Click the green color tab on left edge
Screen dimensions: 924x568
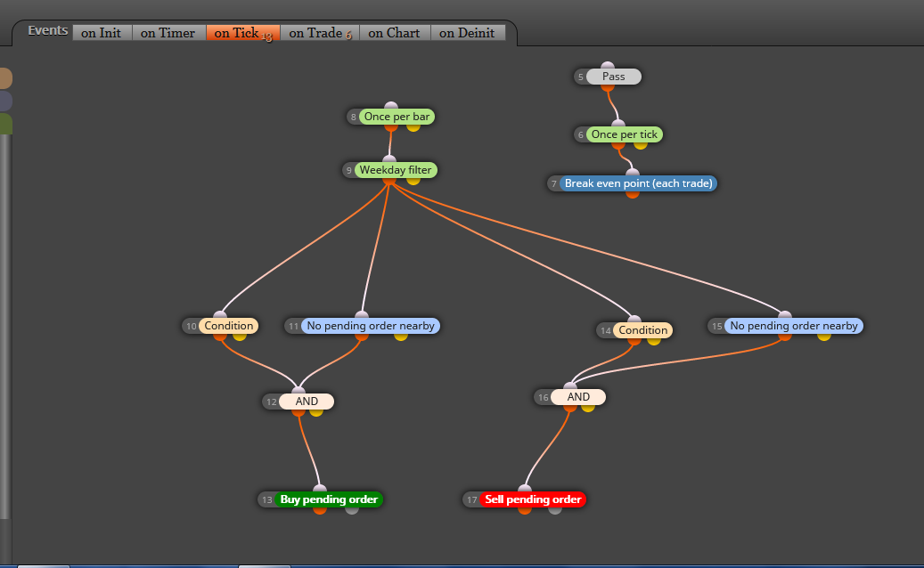[x=6, y=124]
